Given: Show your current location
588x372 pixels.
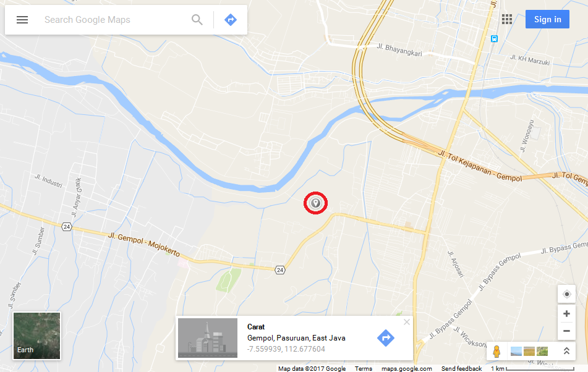Looking at the screenshot, I should [566, 294].
